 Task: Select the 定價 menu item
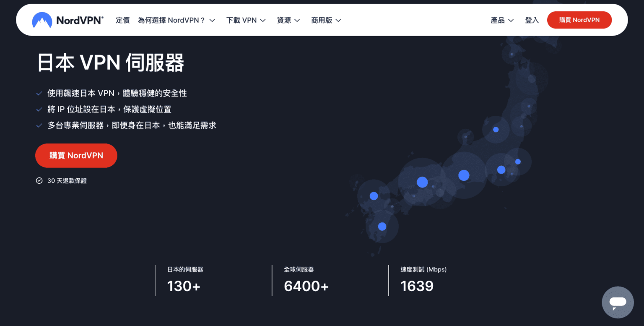pyautogui.click(x=122, y=20)
